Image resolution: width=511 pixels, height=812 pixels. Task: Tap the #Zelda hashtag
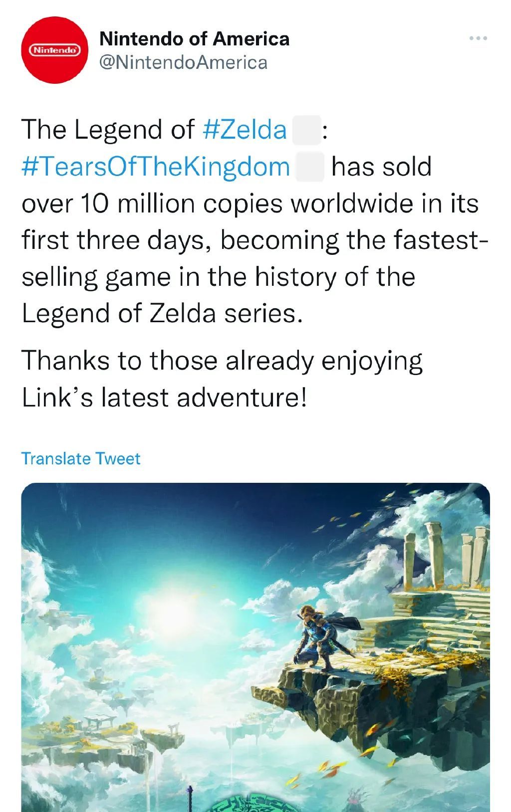click(x=245, y=130)
